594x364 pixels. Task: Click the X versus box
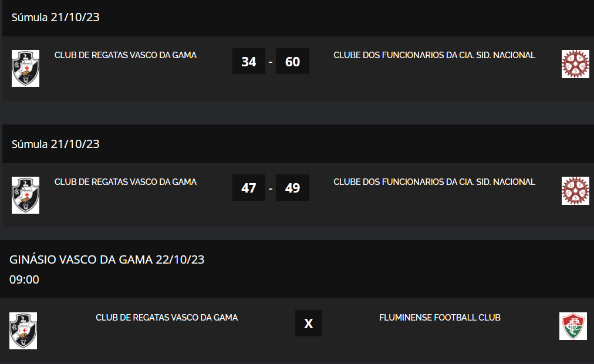tap(309, 323)
